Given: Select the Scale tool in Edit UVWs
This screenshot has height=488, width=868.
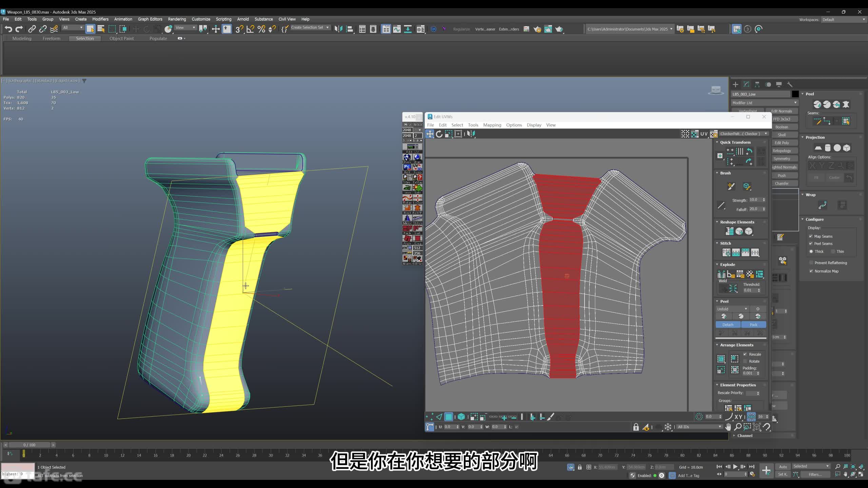Looking at the screenshot, I should point(449,134).
